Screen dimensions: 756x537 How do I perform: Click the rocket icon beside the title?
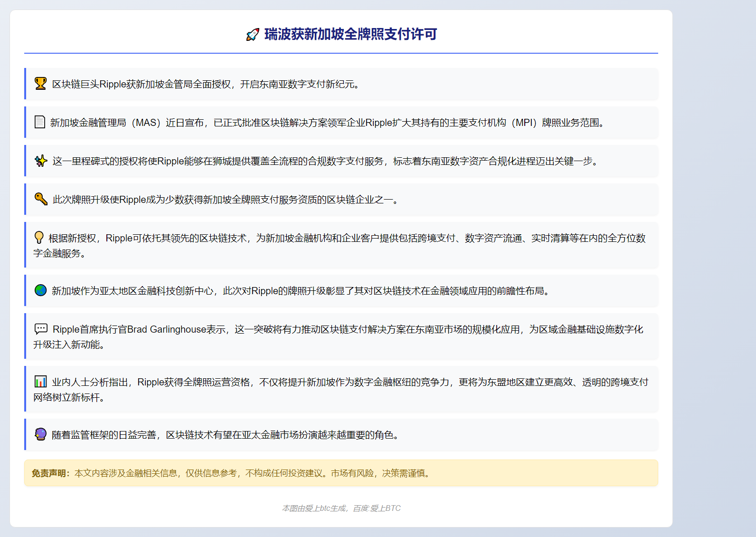click(253, 34)
